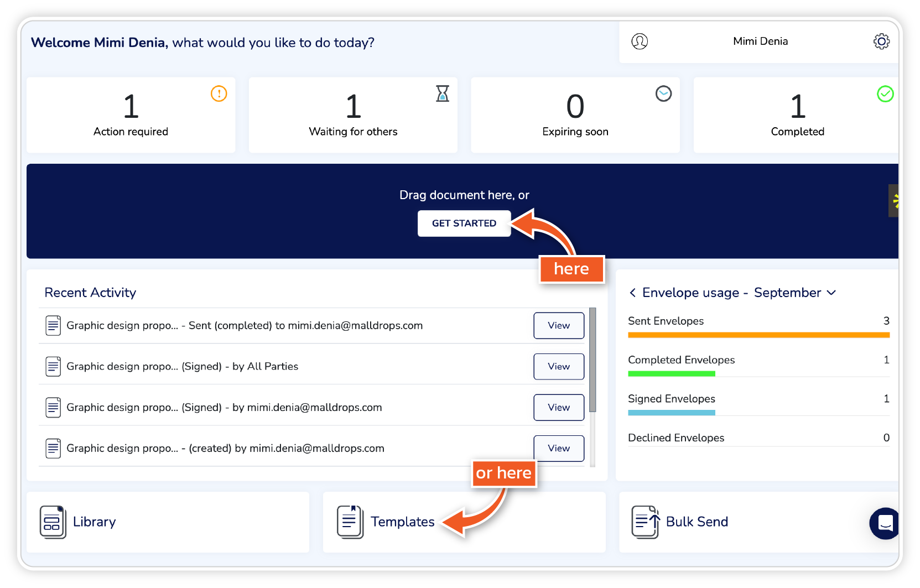Screen dimensions: 920x588
Task: Click document icon beside created activity row
Action: (53, 448)
